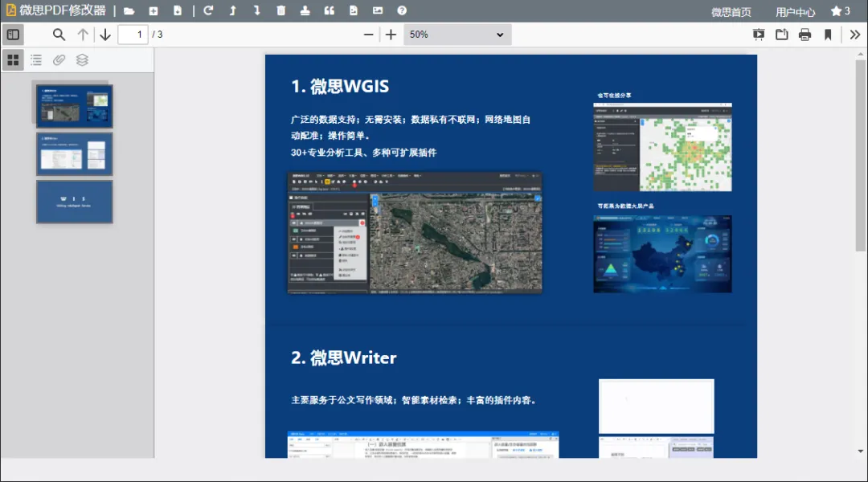This screenshot has width=868, height=482.
Task: Print the document using printer icon
Action: click(x=805, y=35)
